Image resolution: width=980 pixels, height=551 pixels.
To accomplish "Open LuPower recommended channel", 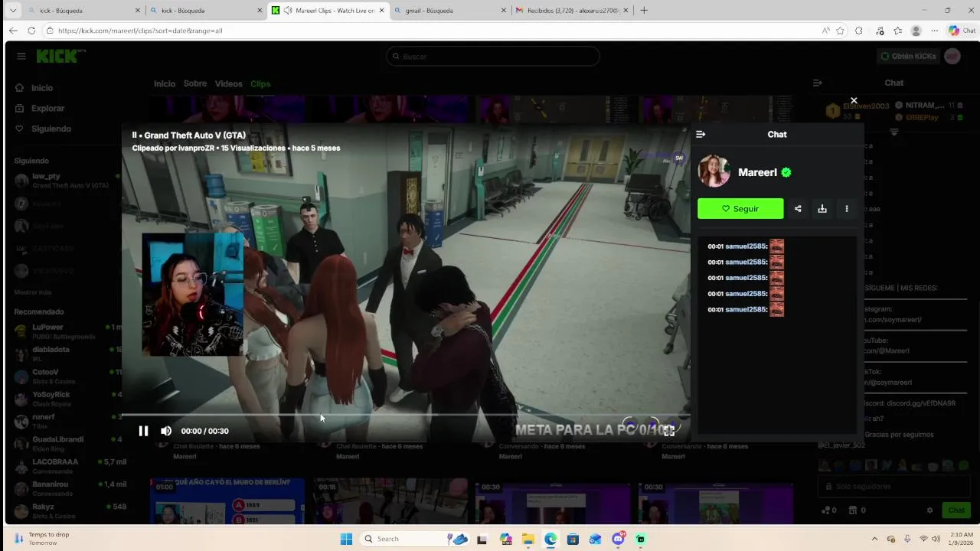I will click(67, 331).
